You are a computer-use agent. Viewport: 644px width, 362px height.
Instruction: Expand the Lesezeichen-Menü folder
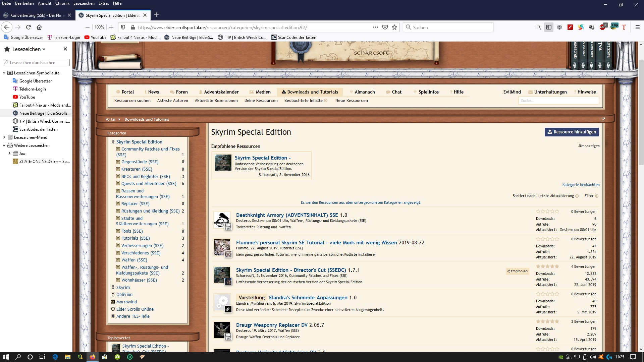(x=4, y=137)
